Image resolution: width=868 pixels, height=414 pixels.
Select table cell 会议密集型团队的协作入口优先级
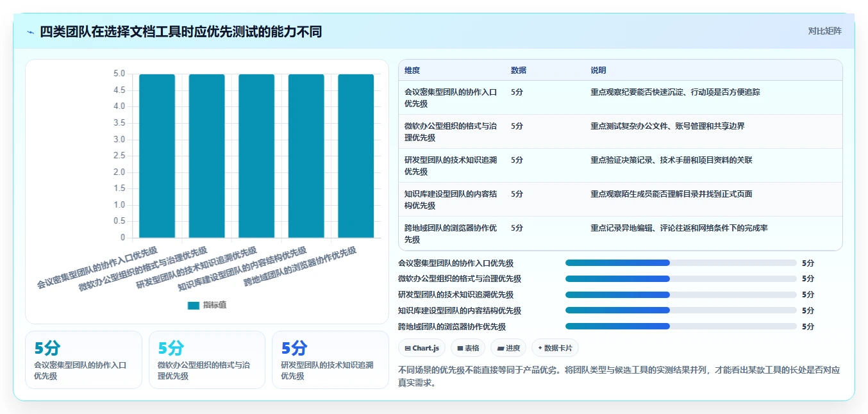pyautogui.click(x=451, y=97)
